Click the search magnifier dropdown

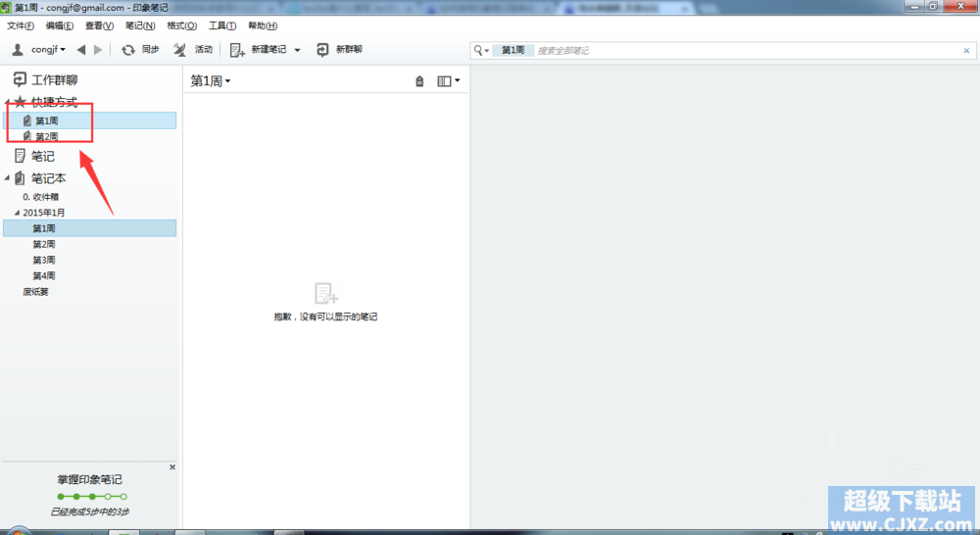pos(480,50)
